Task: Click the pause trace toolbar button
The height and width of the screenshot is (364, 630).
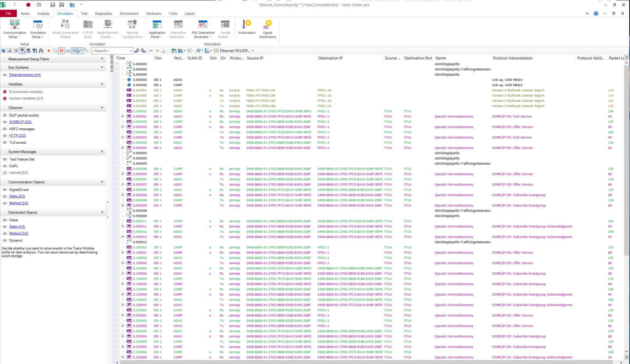Action: click(61, 51)
